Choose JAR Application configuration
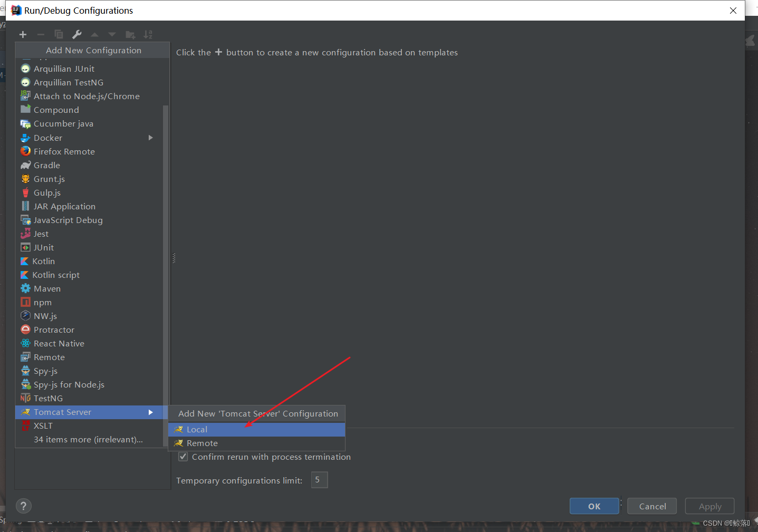This screenshot has height=532, width=758. click(89, 206)
